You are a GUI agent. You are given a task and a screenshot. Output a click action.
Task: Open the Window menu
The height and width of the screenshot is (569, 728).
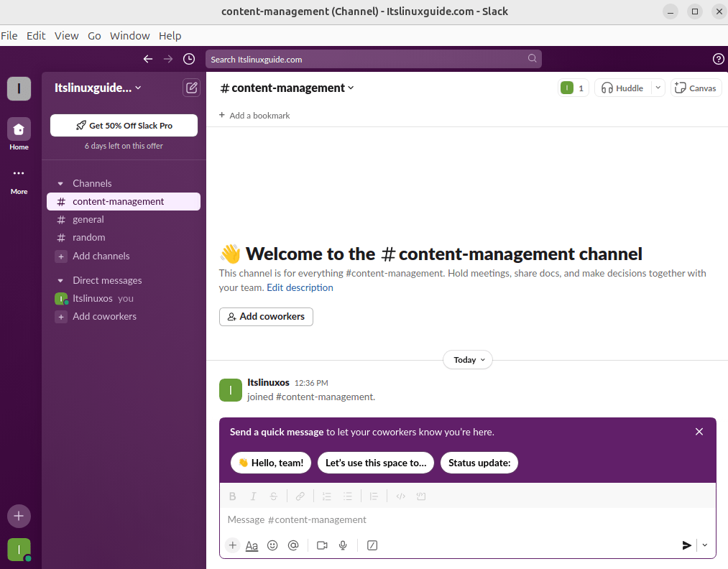point(129,36)
